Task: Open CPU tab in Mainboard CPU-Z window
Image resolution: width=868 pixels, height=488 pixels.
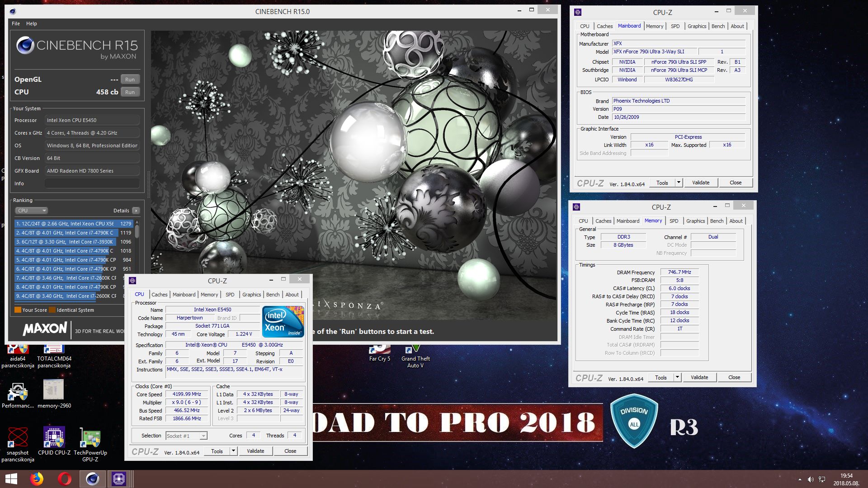Action: [x=585, y=26]
